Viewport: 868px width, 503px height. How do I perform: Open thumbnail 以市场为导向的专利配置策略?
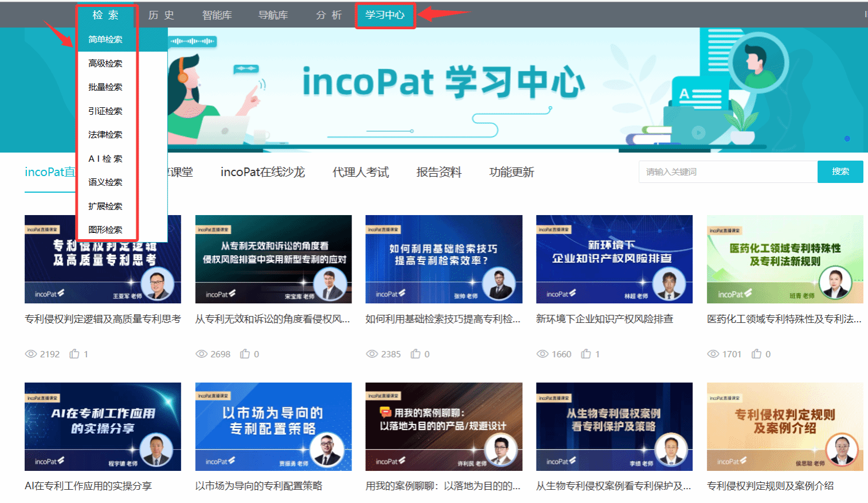click(x=273, y=427)
